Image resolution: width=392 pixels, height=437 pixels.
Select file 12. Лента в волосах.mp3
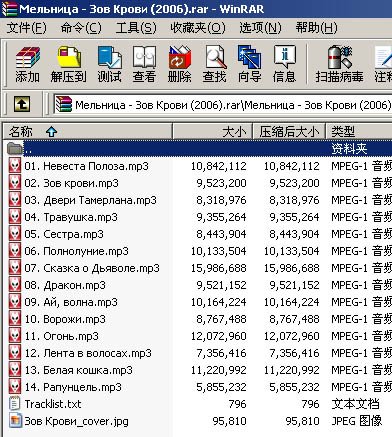pos(88,353)
